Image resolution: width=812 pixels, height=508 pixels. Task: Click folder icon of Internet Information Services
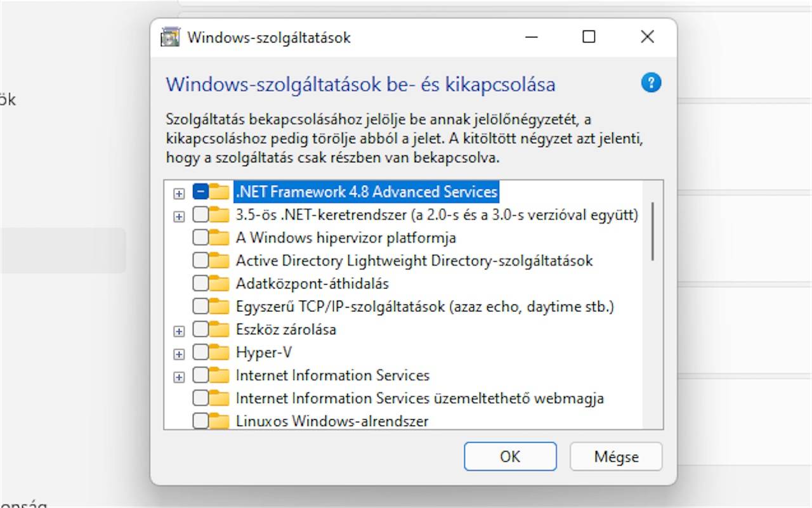(219, 375)
